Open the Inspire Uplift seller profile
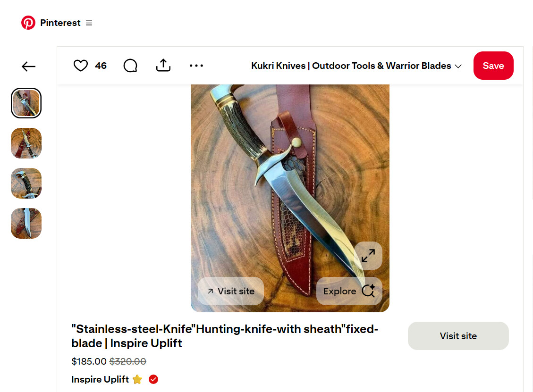 pos(100,379)
